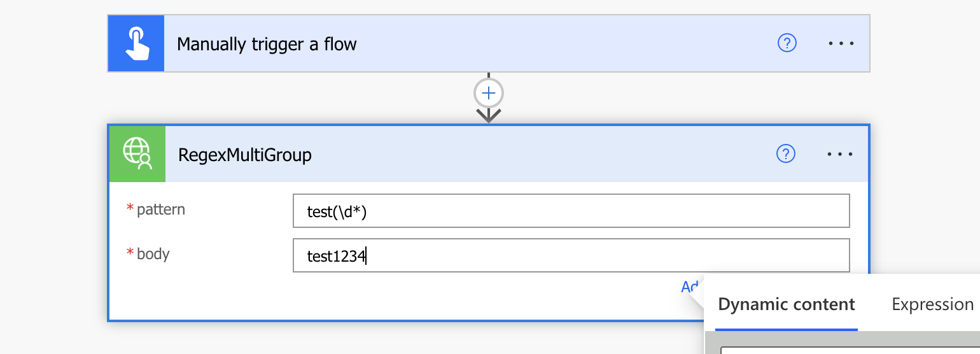Click the body field label
The image size is (980, 354).
pos(153,254)
